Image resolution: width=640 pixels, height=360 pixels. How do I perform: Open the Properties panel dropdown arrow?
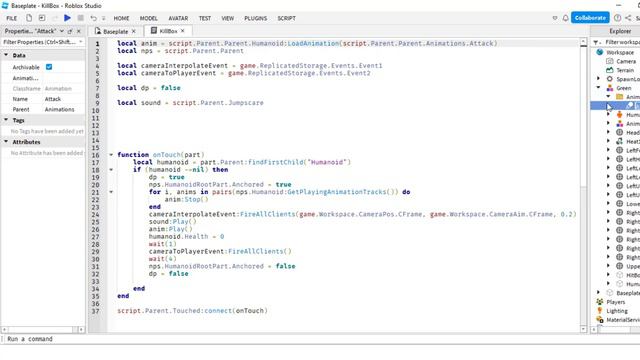[x=62, y=31]
